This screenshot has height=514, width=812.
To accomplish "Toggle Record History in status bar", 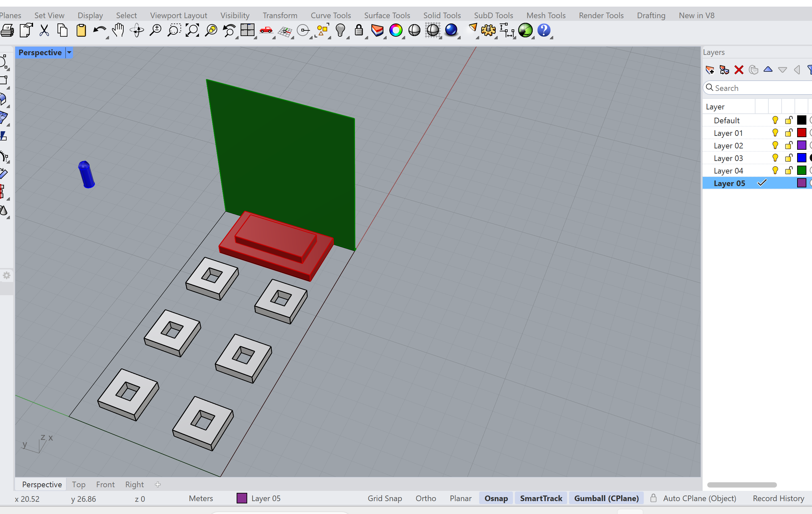I will pyautogui.click(x=778, y=498).
